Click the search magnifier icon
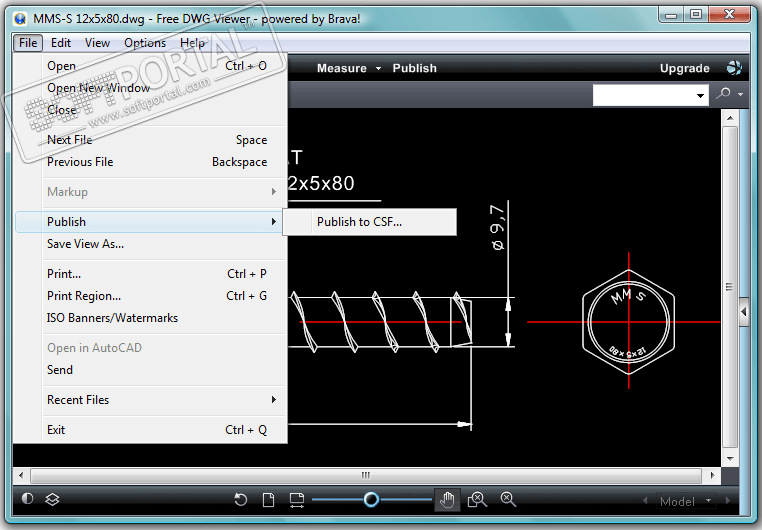 [724, 93]
